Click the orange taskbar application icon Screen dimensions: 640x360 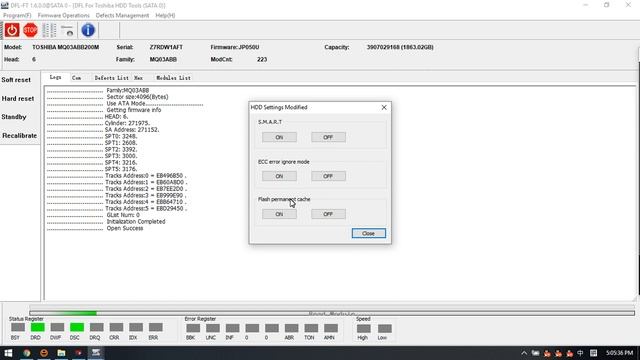point(44,353)
